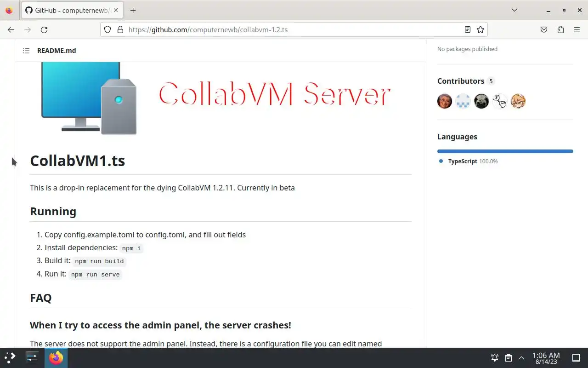
Task: Close the GitHub tab
Action: coord(115,10)
